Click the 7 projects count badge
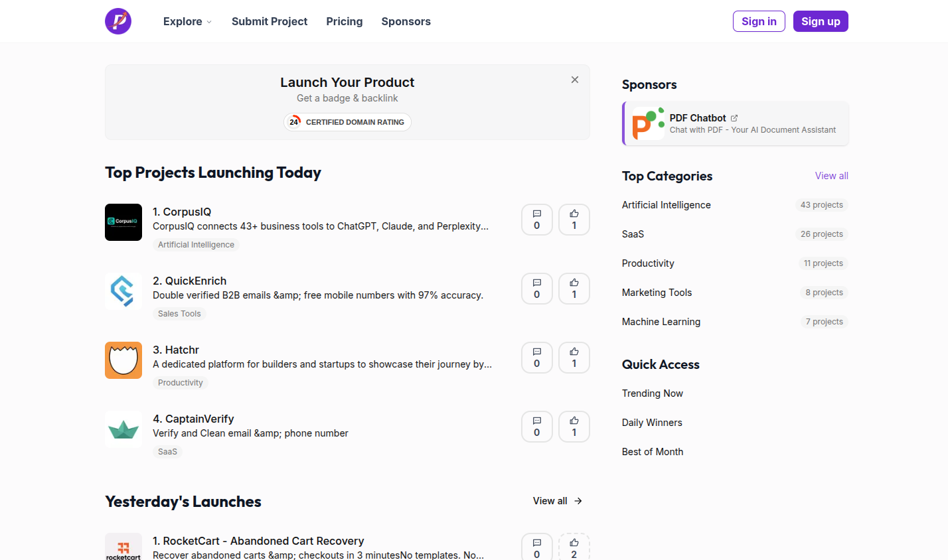The image size is (948, 560). [x=825, y=322]
